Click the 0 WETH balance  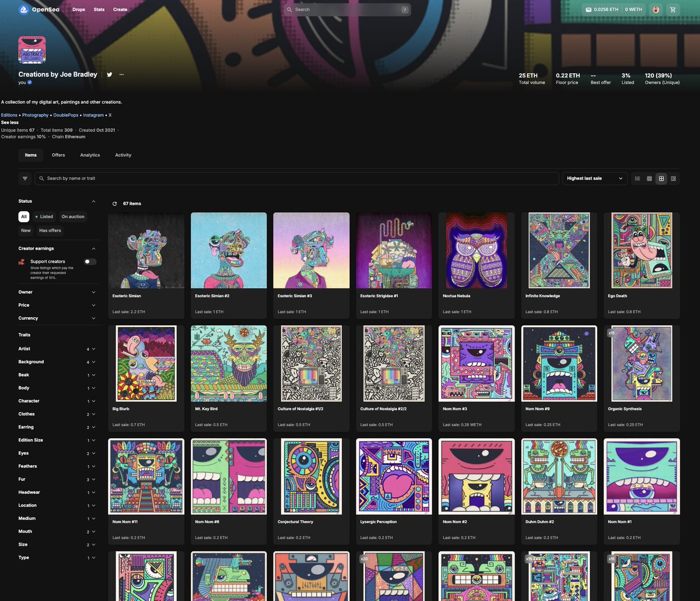click(x=633, y=9)
